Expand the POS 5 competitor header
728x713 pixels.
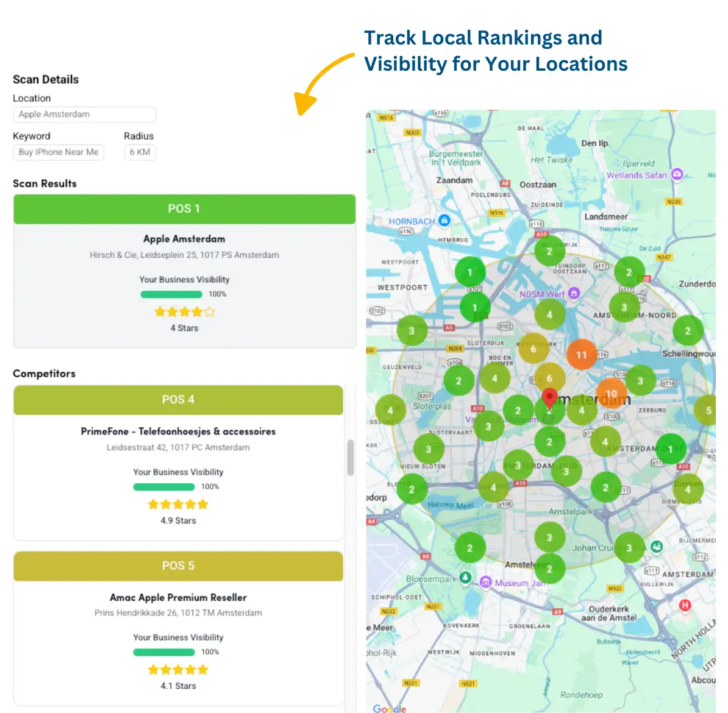click(x=178, y=566)
